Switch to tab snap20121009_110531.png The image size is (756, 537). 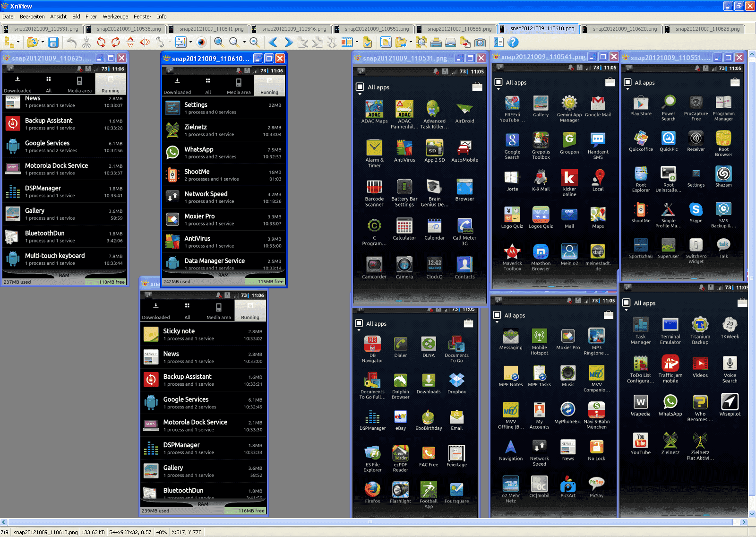[x=43, y=29]
